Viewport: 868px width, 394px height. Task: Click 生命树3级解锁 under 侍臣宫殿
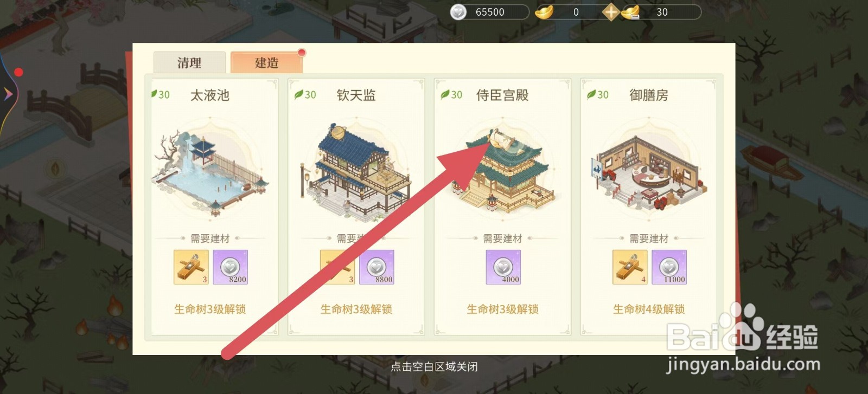(503, 309)
